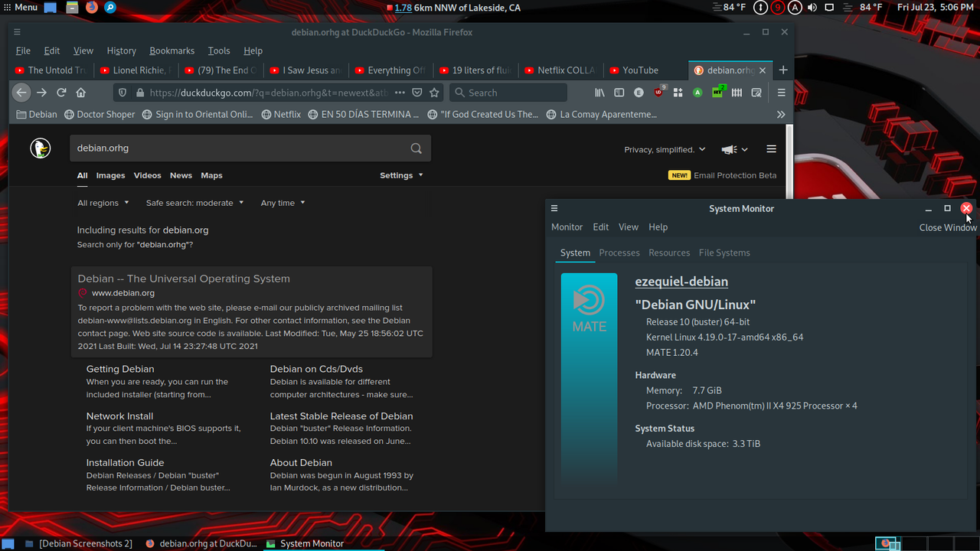
Task: Open the Safe search: moderate dropdown
Action: pyautogui.click(x=194, y=203)
